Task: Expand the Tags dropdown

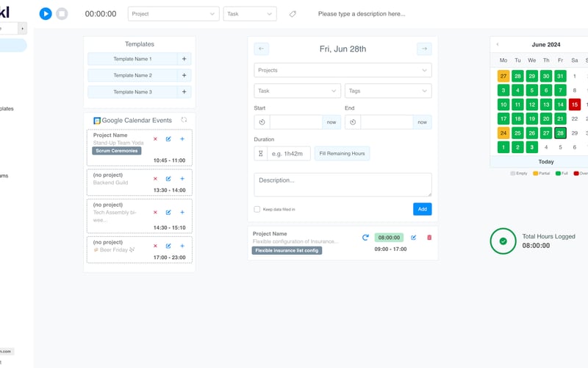Action: pos(388,91)
